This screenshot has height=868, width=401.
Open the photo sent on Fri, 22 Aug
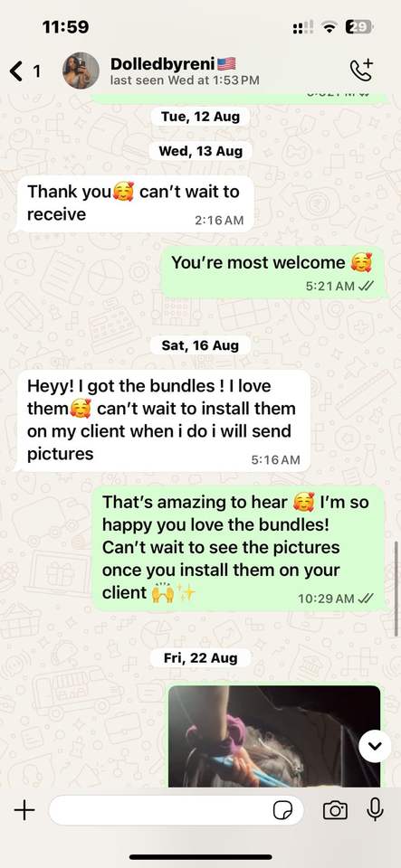pyautogui.click(x=274, y=736)
